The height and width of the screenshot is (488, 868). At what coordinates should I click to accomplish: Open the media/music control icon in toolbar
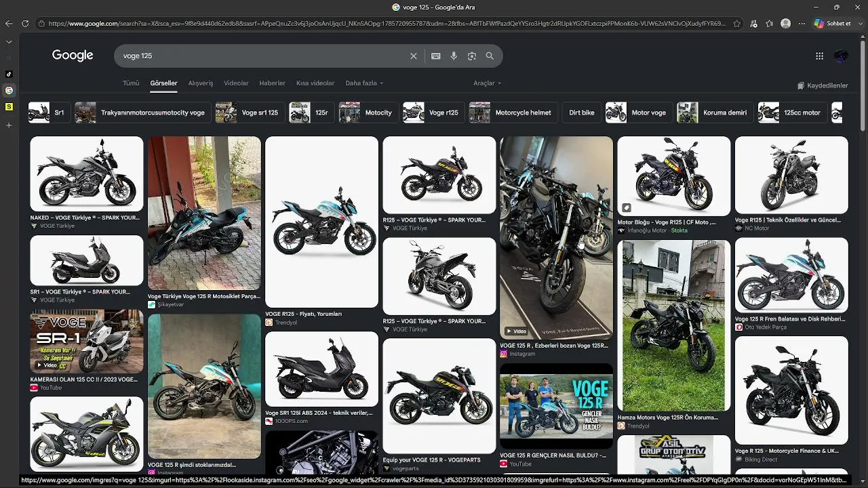click(754, 24)
